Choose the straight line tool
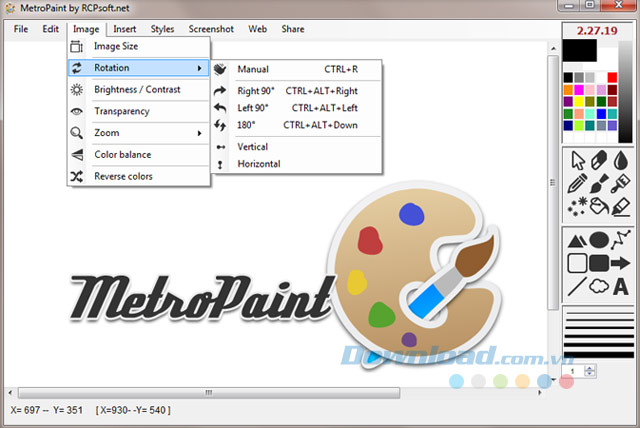Viewport: 640px width, 428px height. coord(577,286)
